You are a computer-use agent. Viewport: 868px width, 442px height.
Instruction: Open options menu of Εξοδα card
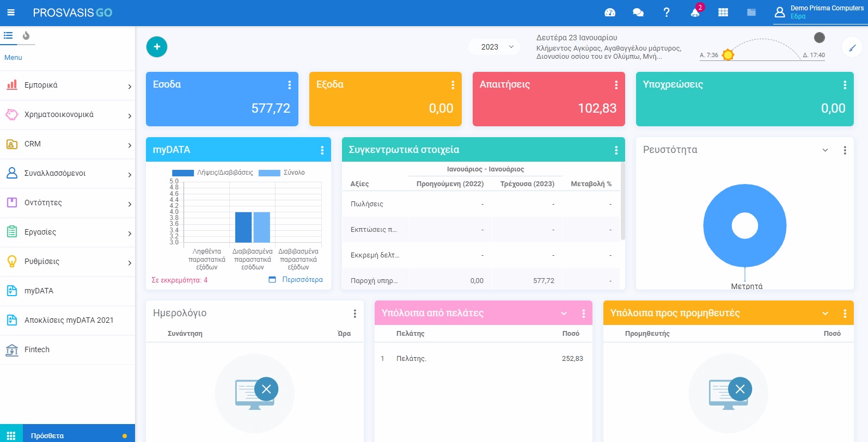[453, 85]
